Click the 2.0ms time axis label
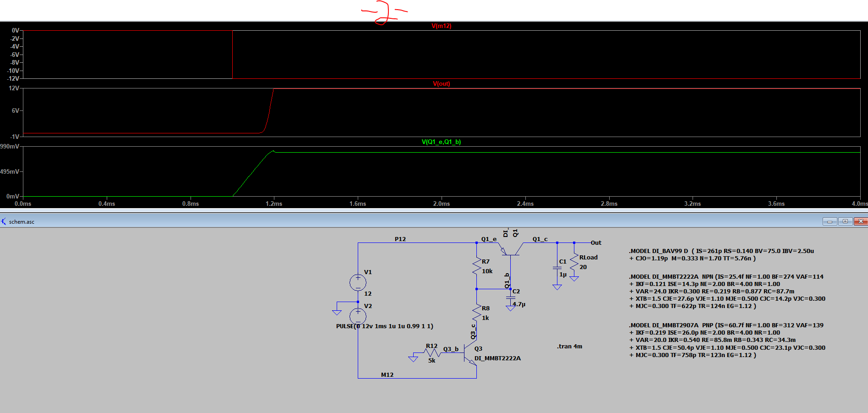This screenshot has width=868, height=413. tap(442, 204)
